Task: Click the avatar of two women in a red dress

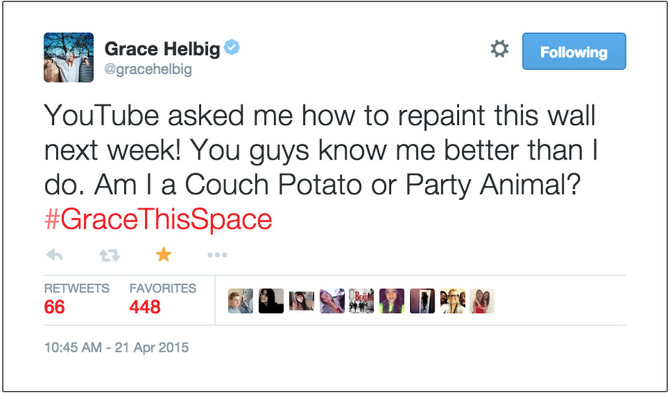Action: 482,301
